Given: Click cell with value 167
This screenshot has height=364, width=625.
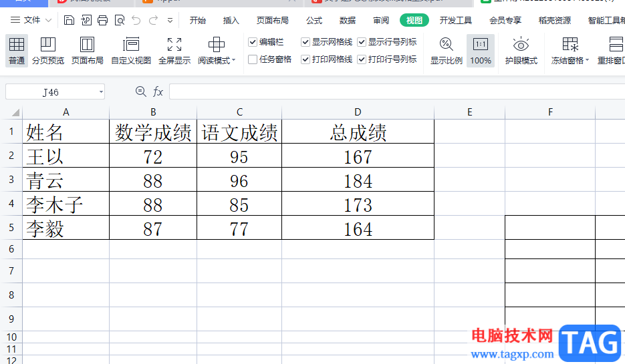Looking at the screenshot, I should coord(358,156).
